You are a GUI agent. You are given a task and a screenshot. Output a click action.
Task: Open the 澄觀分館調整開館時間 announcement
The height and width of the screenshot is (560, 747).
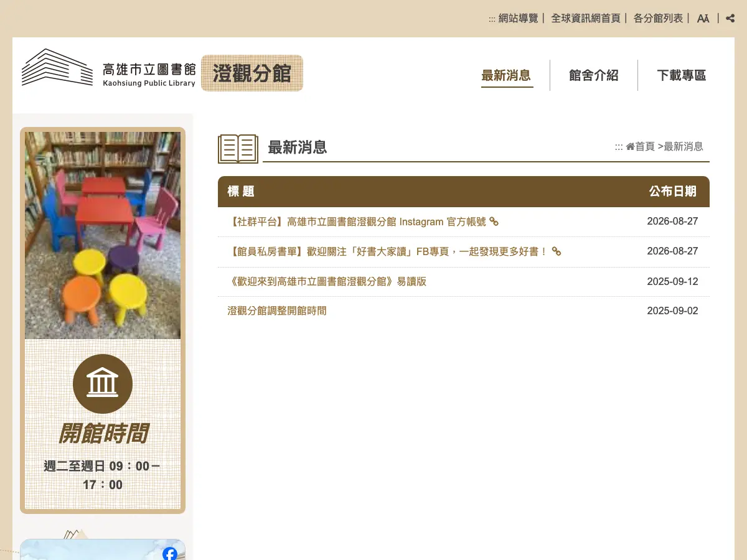tap(277, 310)
